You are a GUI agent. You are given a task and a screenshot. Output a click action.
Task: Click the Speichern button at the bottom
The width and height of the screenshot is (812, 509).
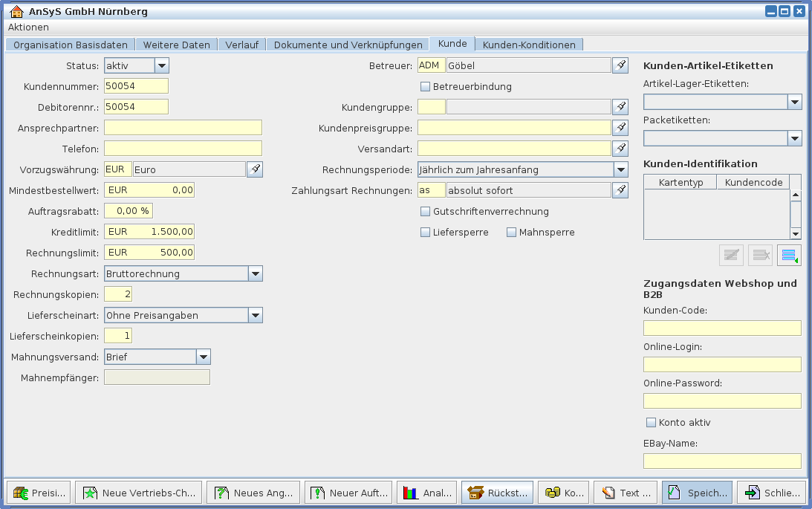pos(697,492)
